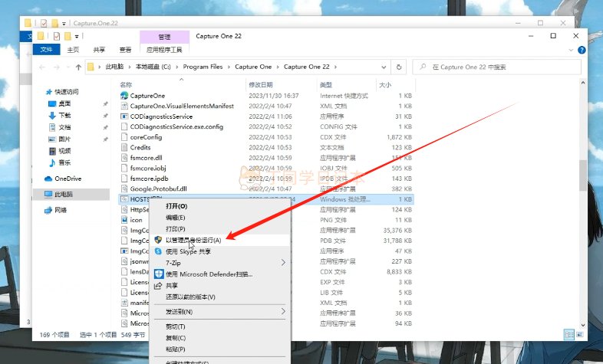The height and width of the screenshot is (364, 603).
Task: Open the 查看 ribbon tab
Action: (125, 50)
